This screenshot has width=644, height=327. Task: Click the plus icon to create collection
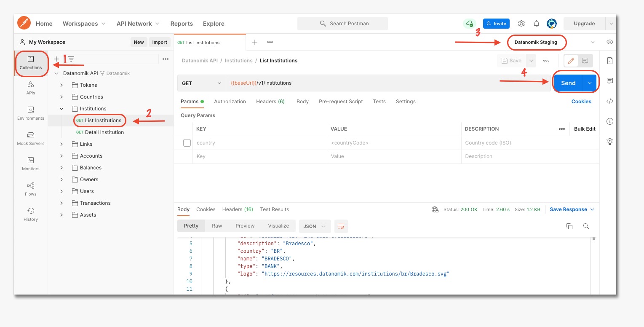click(56, 59)
